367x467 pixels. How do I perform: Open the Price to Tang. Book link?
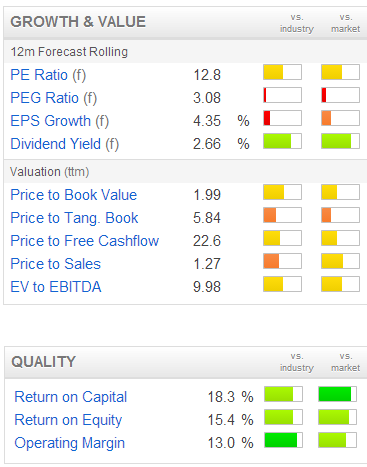[74, 218]
